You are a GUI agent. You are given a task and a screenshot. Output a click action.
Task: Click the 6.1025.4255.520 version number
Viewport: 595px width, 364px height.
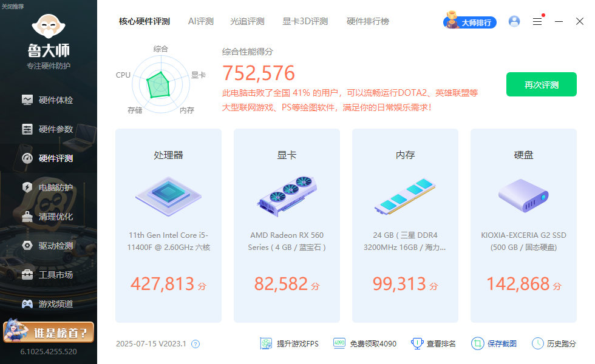49,352
